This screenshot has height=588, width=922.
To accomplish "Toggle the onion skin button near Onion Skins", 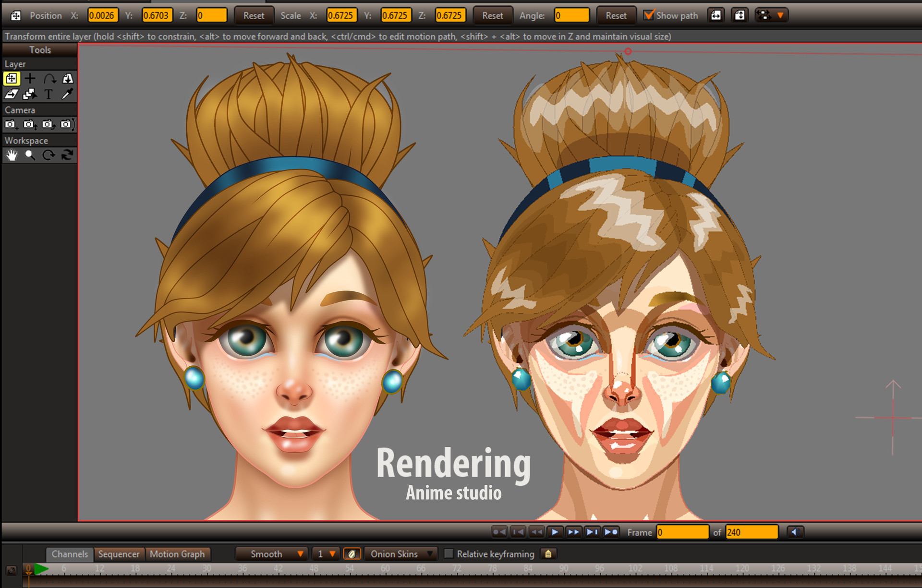I will coord(353,554).
